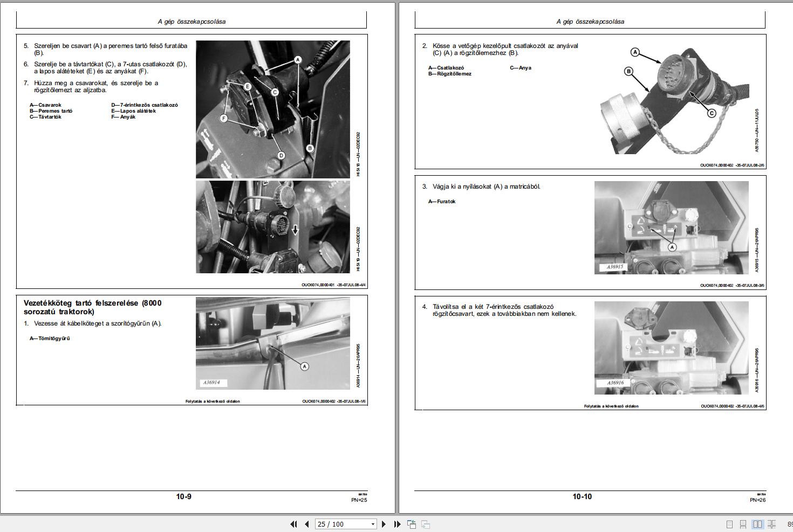Click the left page header 'A gép összekapcsolása'
This screenshot has width=793, height=532.
click(192, 22)
